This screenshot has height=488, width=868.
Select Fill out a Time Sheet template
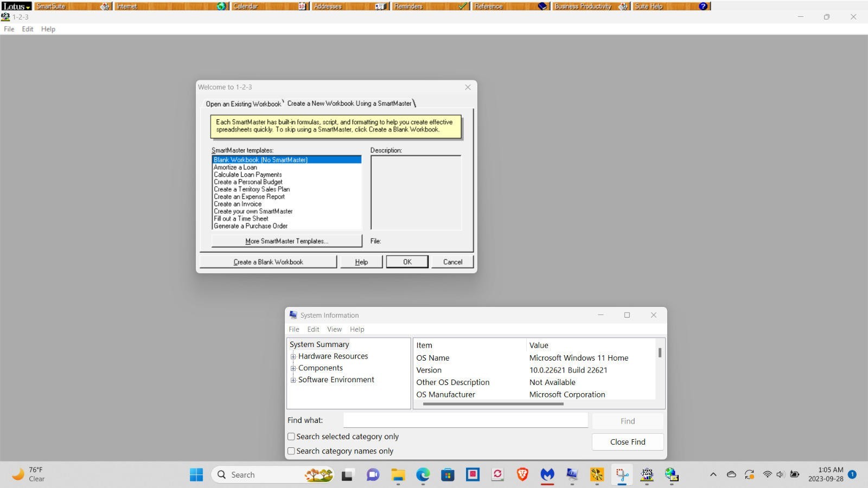tap(241, 219)
